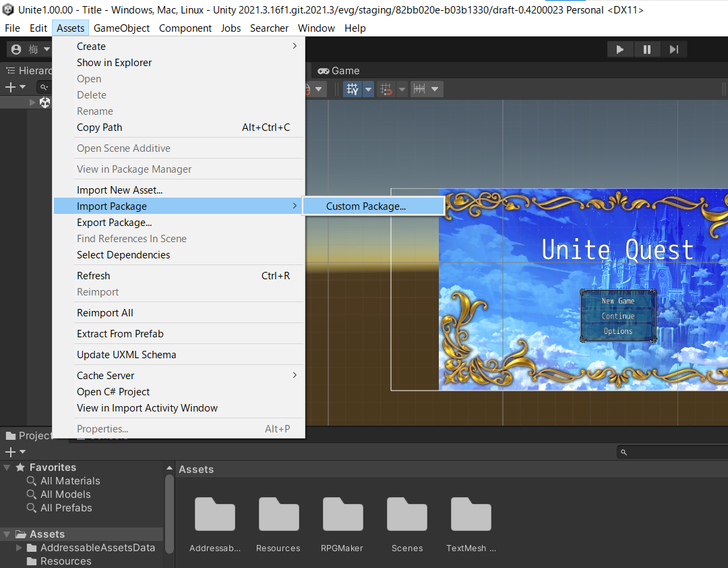Collapse the Assets tree root
Image resolution: width=728 pixels, height=568 pixels.
(7, 534)
